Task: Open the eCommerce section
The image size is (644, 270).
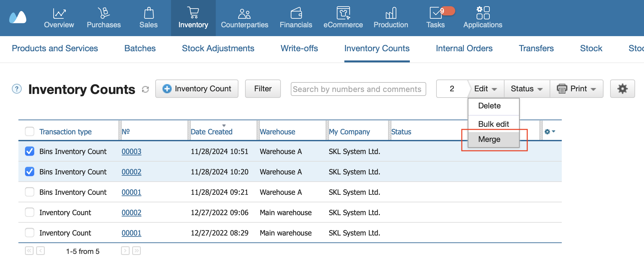Action: [x=343, y=18]
